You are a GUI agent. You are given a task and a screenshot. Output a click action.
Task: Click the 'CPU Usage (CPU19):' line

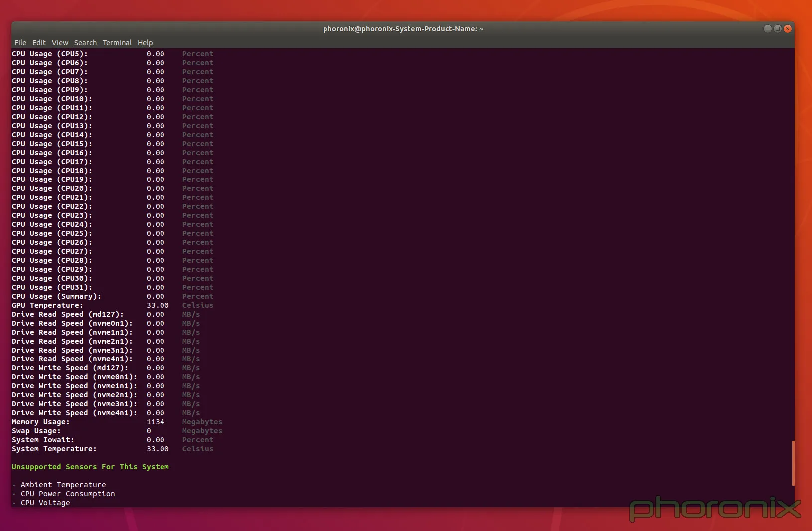tap(113, 179)
